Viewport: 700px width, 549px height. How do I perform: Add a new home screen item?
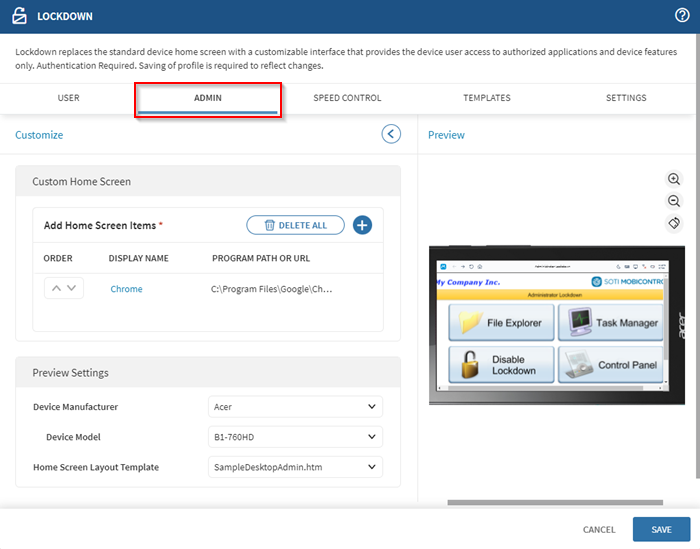click(362, 225)
